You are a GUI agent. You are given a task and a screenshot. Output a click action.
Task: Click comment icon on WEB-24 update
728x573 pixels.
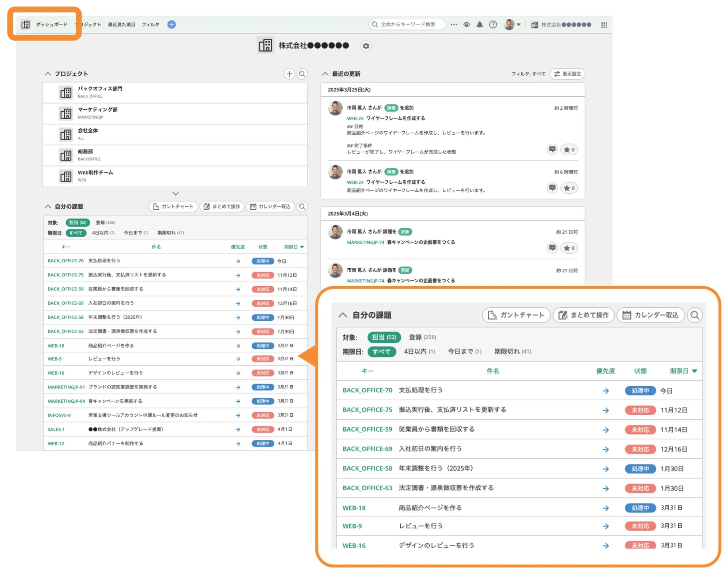(x=552, y=188)
